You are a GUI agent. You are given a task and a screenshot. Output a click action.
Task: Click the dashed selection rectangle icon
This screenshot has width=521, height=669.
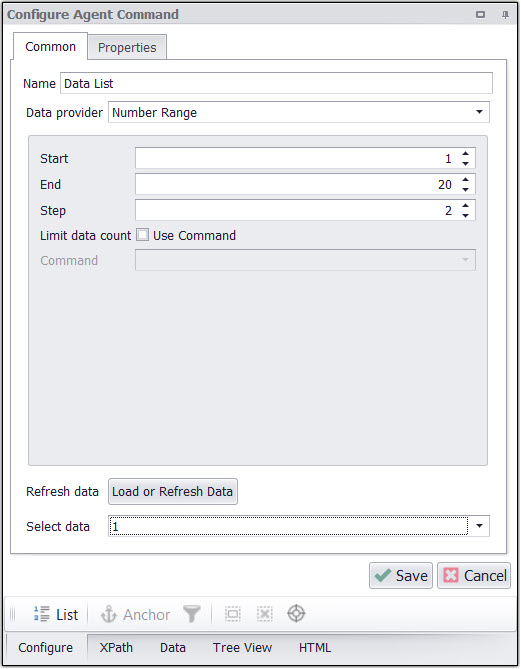point(233,614)
